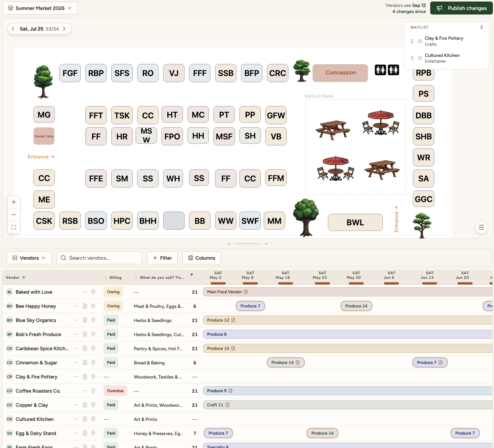Screen dimensions: 494x448
Task: Open more options for Caribbean Spice Kitchen
Action: [x=76, y=348]
